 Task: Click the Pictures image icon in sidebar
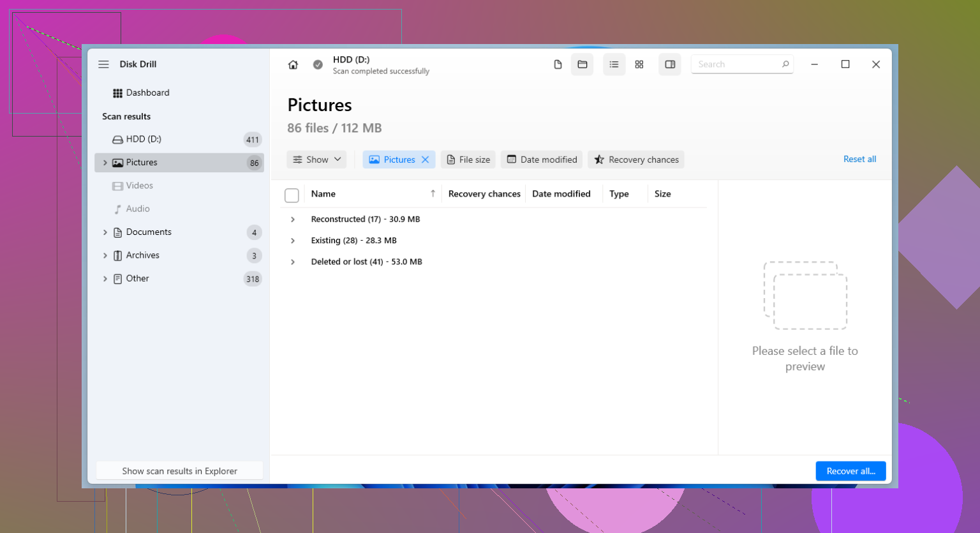[117, 163]
